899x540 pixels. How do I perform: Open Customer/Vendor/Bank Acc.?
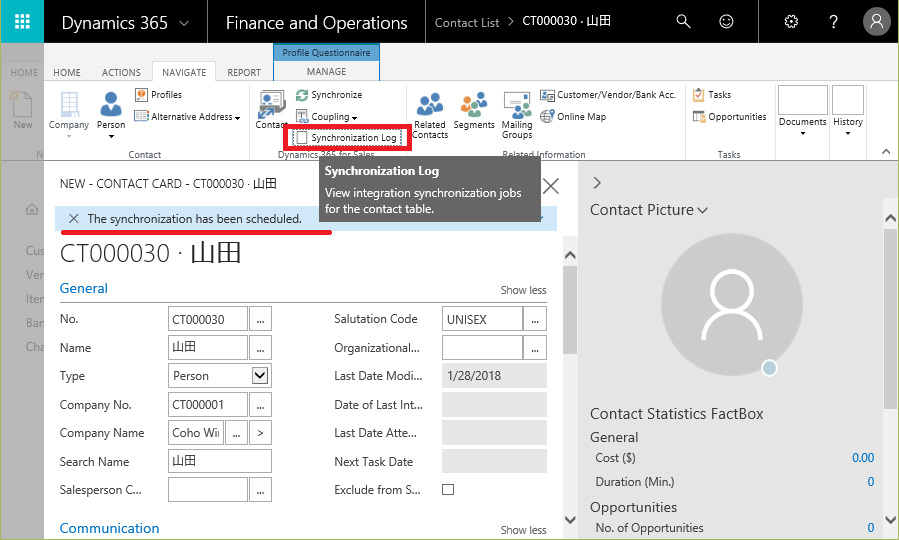(x=608, y=95)
